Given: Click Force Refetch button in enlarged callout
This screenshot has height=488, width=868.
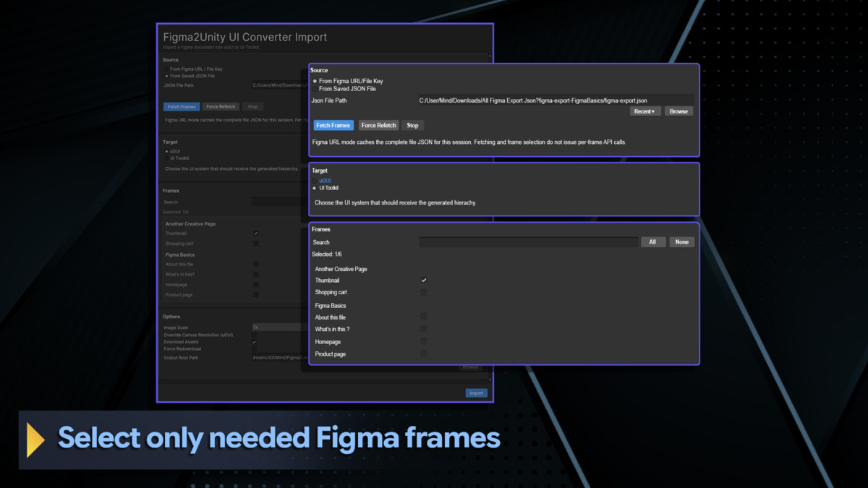Looking at the screenshot, I should (378, 125).
